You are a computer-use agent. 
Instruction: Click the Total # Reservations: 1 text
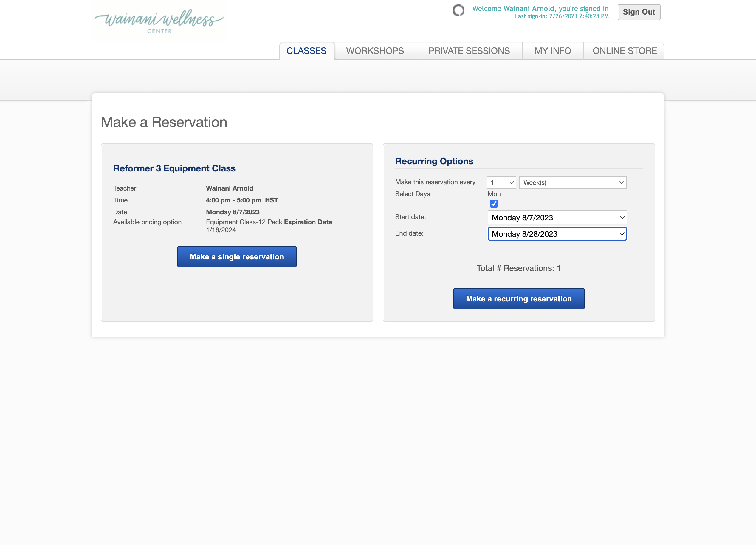[519, 268]
